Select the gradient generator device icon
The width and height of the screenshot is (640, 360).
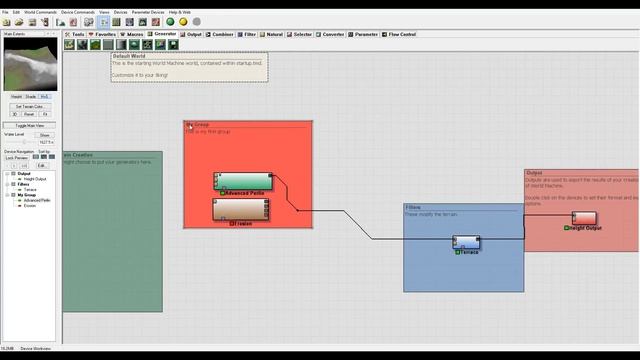coord(121,44)
